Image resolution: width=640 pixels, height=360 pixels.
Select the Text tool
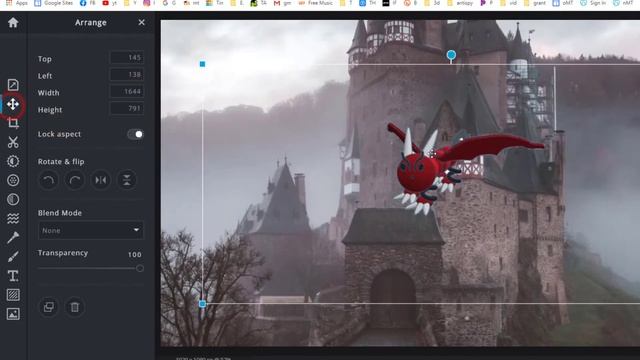click(x=13, y=276)
